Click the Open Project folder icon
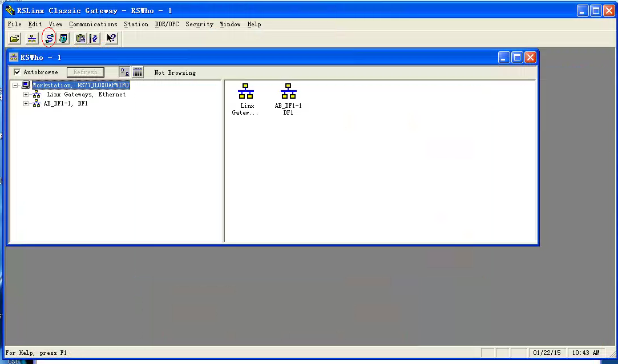618x364 pixels. (15, 38)
